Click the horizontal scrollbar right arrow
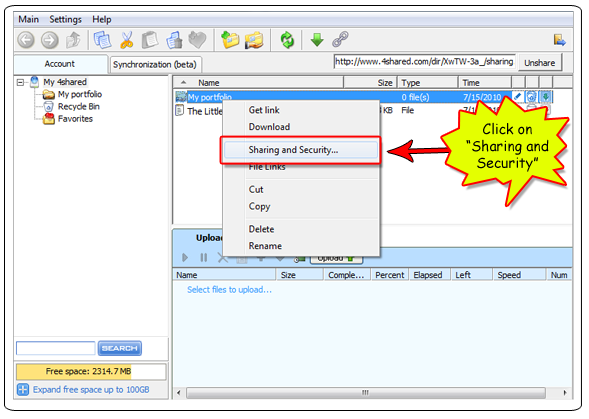Image resolution: width=589 pixels, height=419 pixels. pos(565,393)
